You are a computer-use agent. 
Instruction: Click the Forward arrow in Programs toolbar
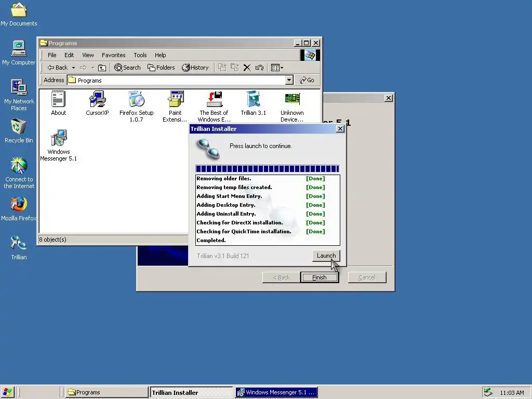(83, 68)
